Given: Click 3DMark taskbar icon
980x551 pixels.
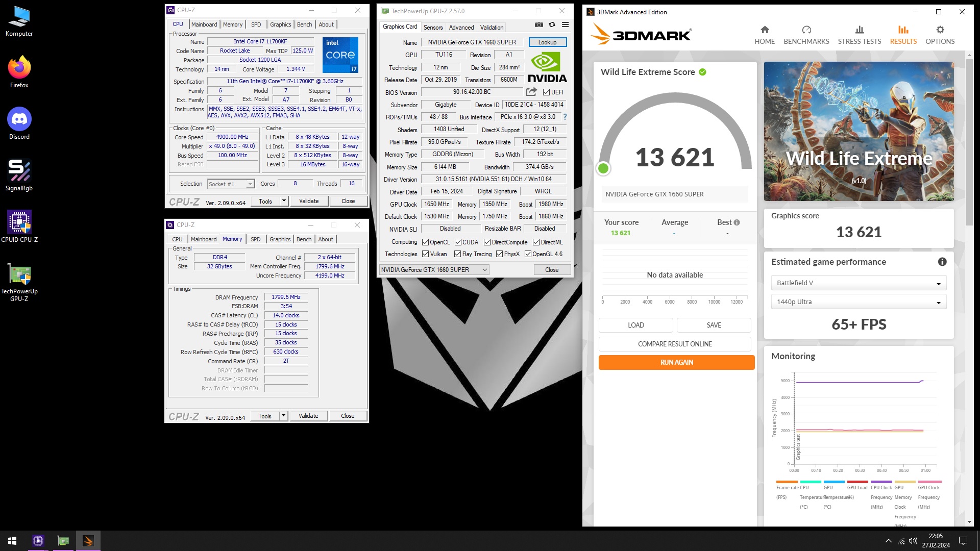Looking at the screenshot, I should [88, 541].
